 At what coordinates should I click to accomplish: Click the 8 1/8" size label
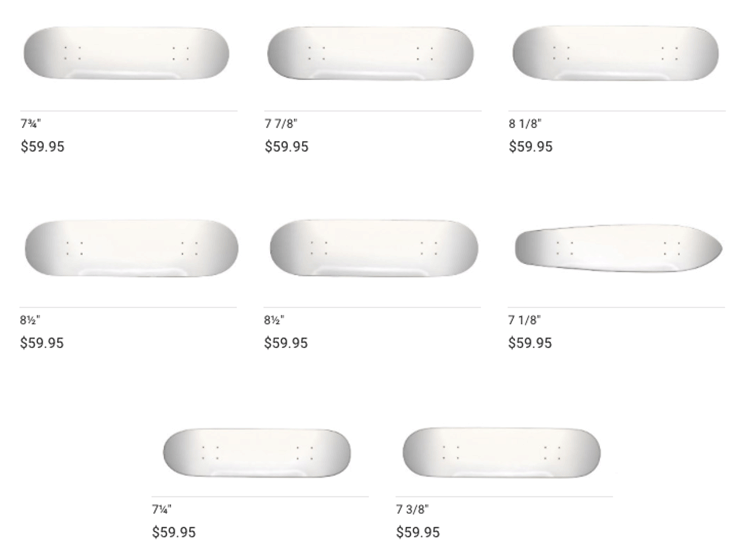[x=525, y=124]
